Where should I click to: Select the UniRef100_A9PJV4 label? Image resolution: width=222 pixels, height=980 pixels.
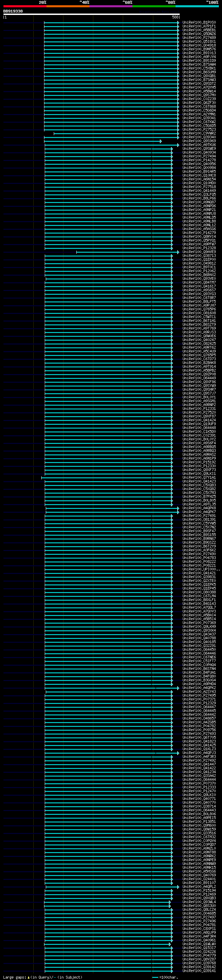coord(199,57)
